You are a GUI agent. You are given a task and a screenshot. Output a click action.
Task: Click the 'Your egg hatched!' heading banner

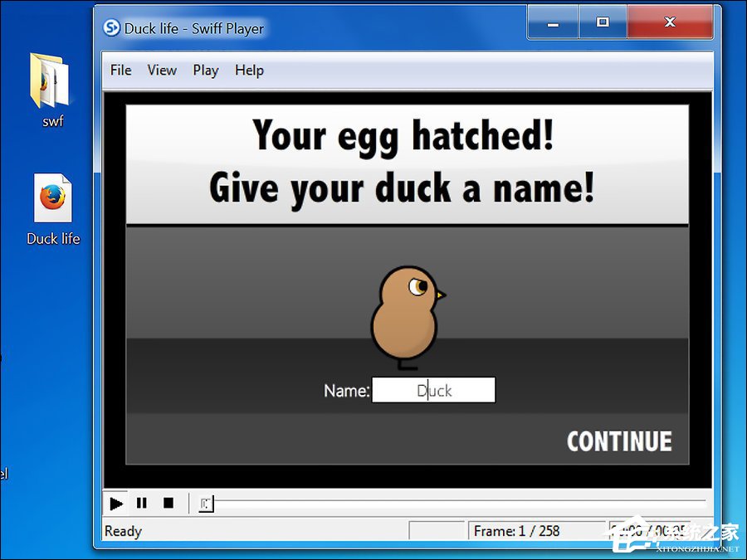[x=407, y=162]
